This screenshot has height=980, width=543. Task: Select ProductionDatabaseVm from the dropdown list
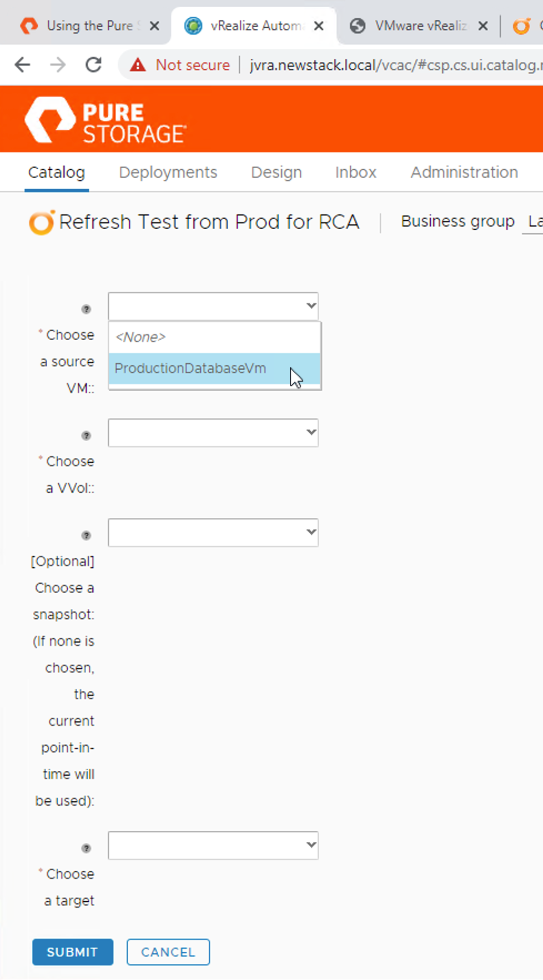coord(190,368)
